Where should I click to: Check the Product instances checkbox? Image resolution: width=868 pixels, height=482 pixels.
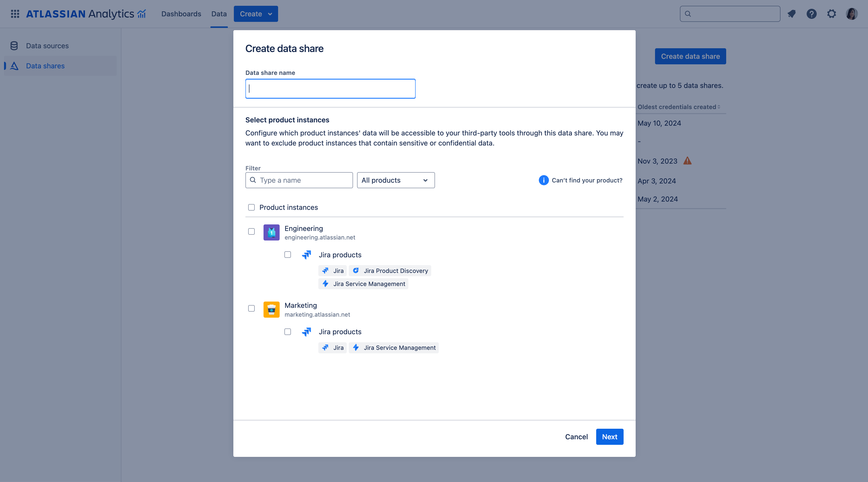251,208
